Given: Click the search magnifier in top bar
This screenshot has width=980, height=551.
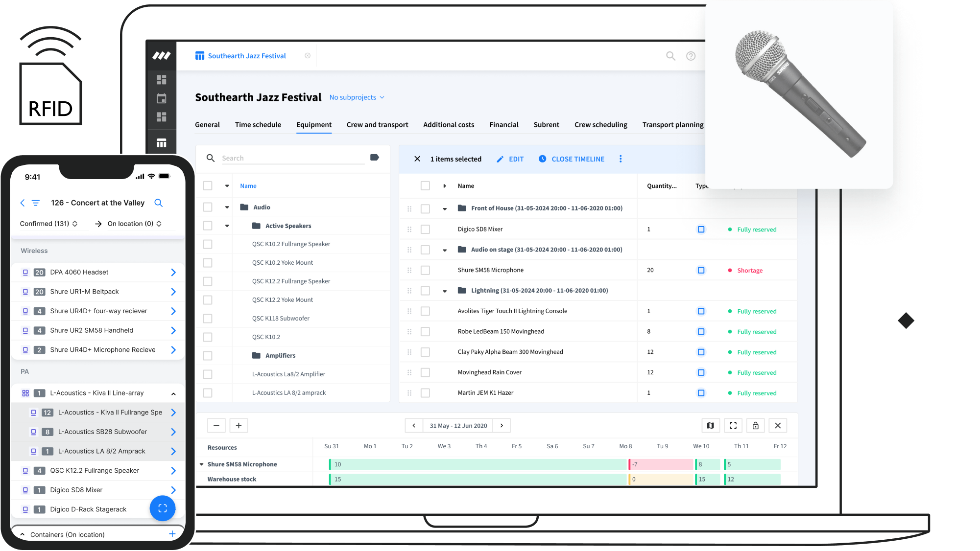Looking at the screenshot, I should click(670, 56).
